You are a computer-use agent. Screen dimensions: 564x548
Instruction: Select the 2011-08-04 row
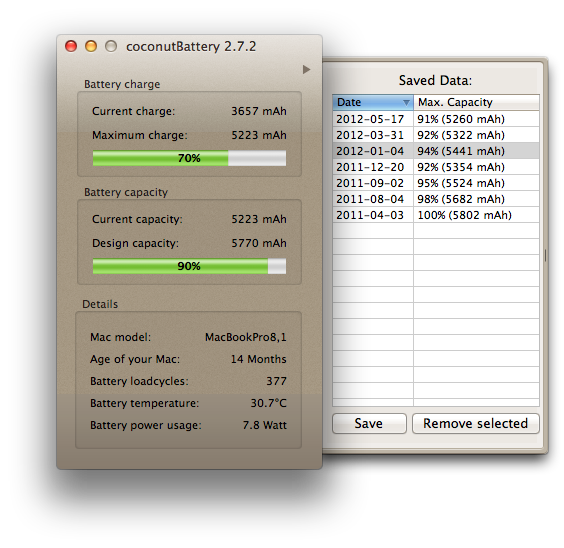pos(436,199)
